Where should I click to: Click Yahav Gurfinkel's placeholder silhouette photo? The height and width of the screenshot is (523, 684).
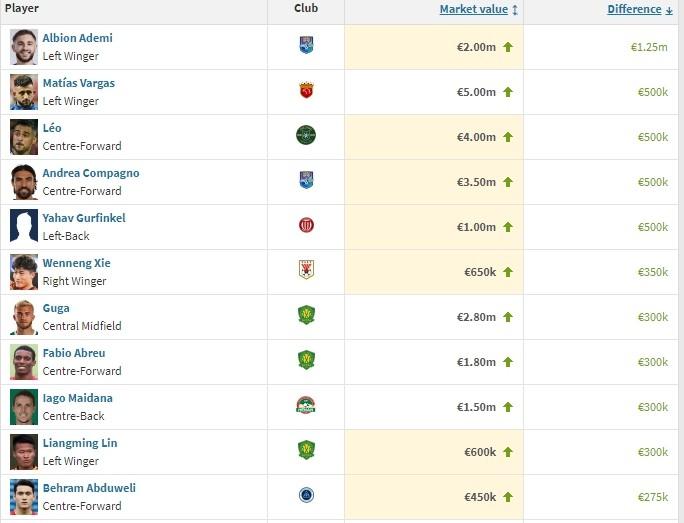point(24,226)
